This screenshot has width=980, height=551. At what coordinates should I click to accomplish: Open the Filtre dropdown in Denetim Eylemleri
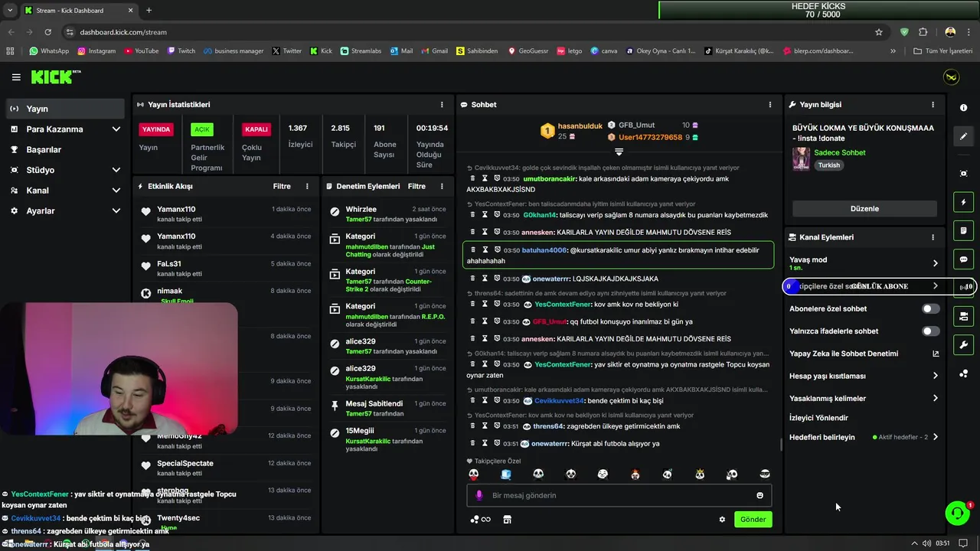[416, 186]
